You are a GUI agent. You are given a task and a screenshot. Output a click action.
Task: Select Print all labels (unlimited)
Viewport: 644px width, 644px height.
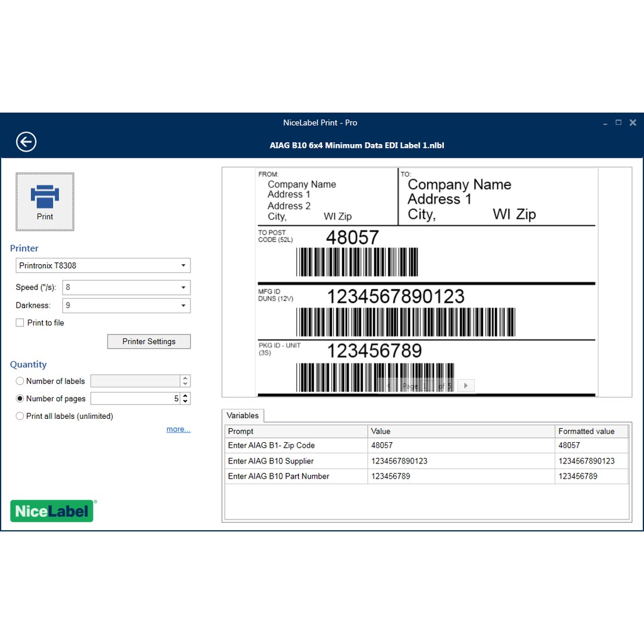point(19,416)
